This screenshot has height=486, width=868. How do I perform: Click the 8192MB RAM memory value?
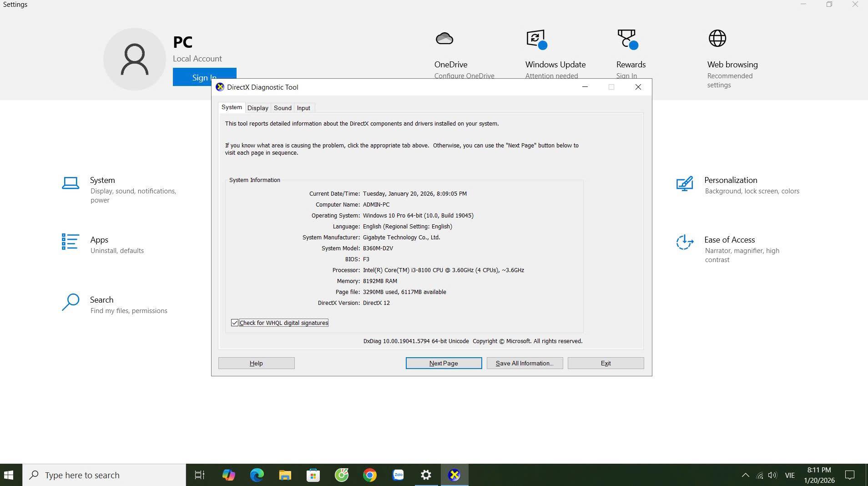pyautogui.click(x=380, y=281)
